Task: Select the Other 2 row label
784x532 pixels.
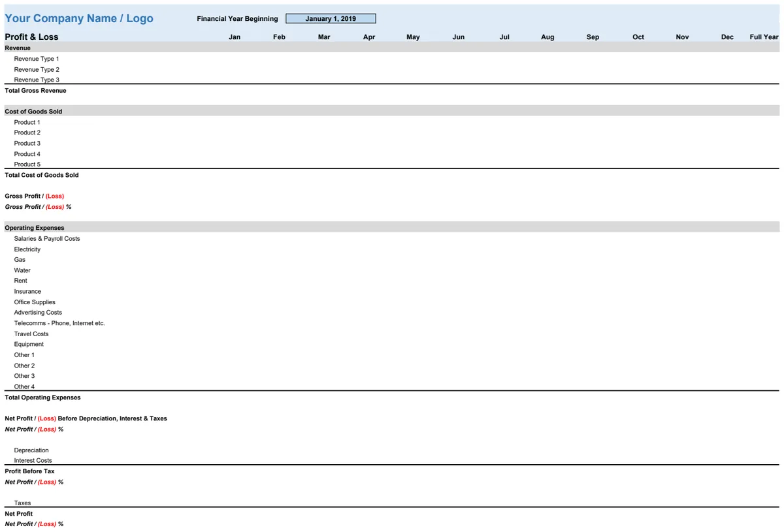Action: click(x=24, y=366)
